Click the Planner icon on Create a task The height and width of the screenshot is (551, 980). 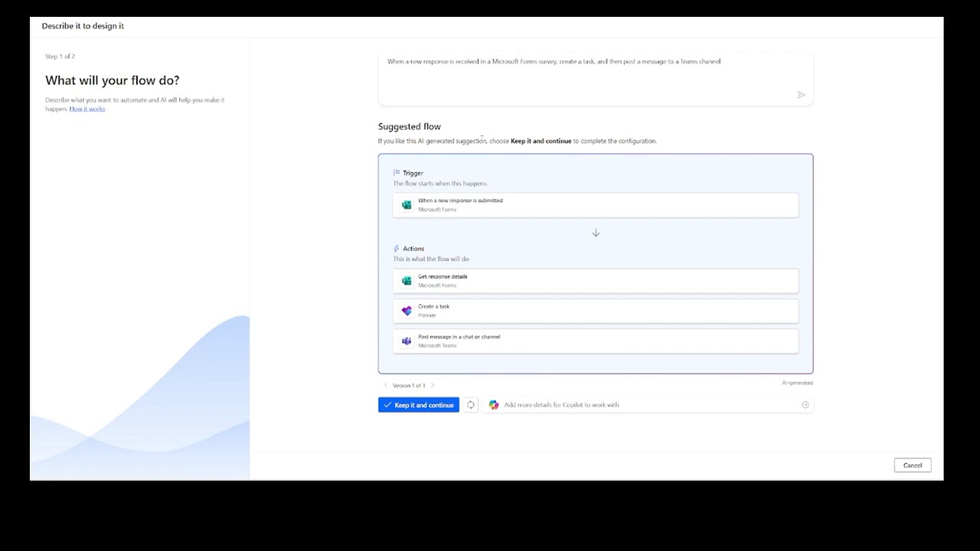coord(407,311)
